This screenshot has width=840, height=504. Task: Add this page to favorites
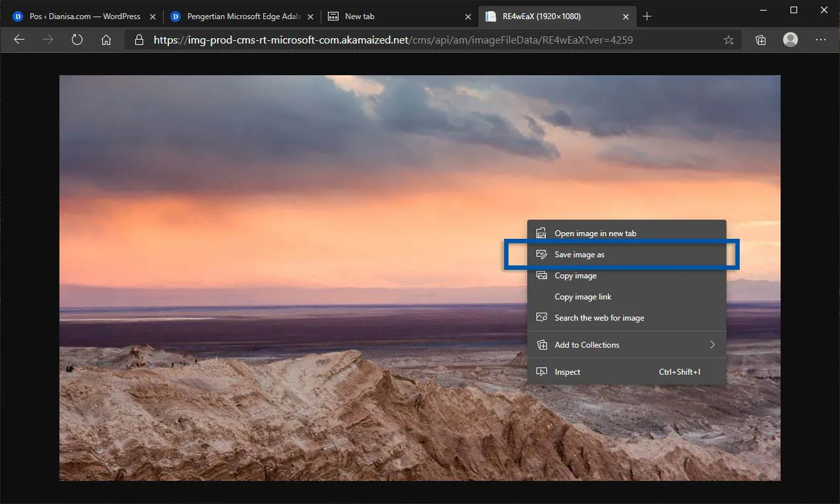[728, 40]
